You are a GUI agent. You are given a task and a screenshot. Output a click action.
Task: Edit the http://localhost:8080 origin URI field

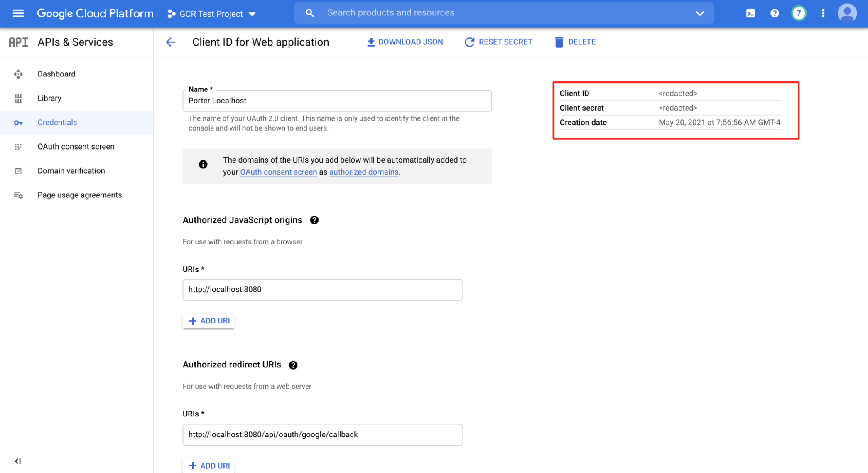point(323,290)
